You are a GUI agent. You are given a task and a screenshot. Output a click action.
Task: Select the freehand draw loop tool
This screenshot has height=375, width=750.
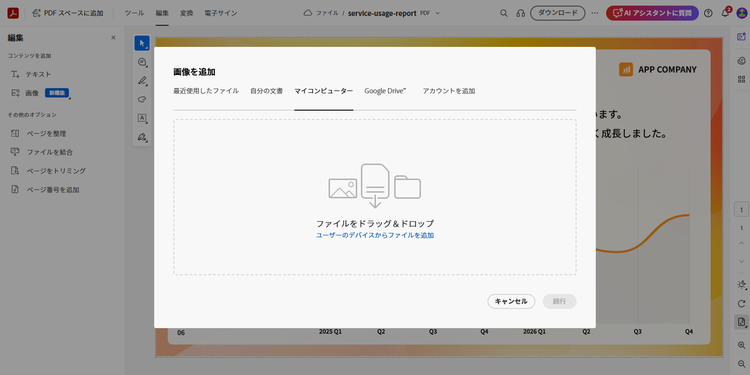[x=142, y=99]
